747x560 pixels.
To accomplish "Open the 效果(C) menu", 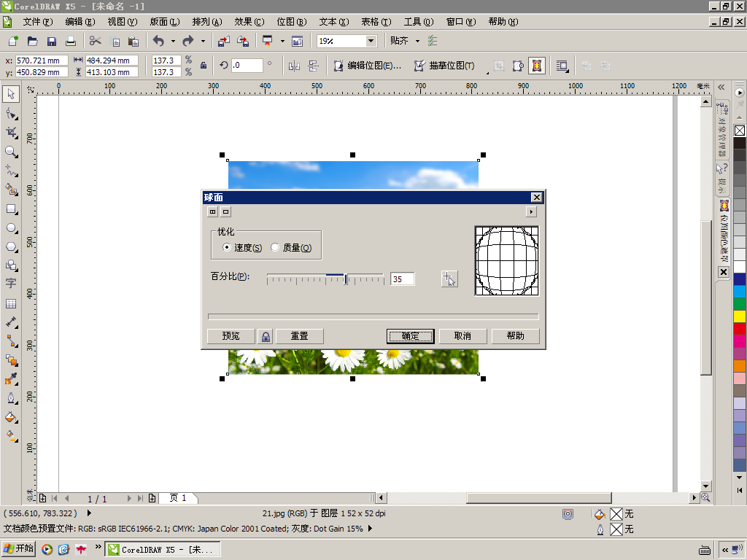I will [x=249, y=22].
